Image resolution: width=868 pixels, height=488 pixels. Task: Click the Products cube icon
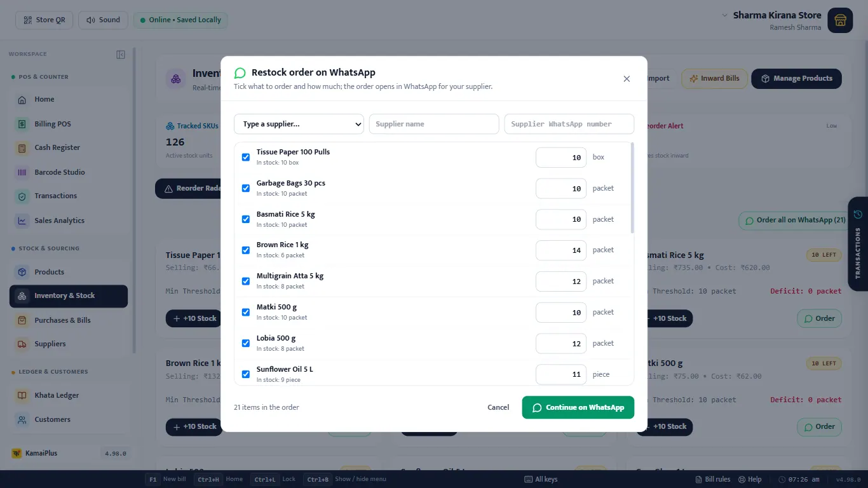(x=22, y=272)
